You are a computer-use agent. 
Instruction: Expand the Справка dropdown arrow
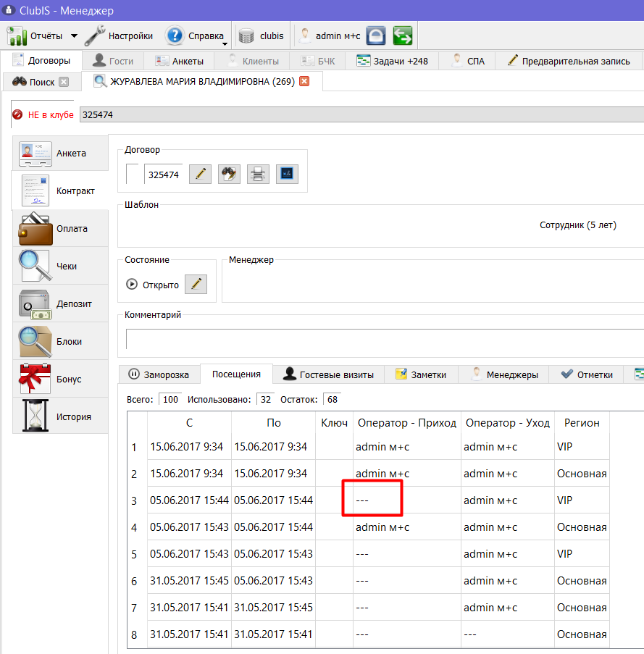[225, 43]
